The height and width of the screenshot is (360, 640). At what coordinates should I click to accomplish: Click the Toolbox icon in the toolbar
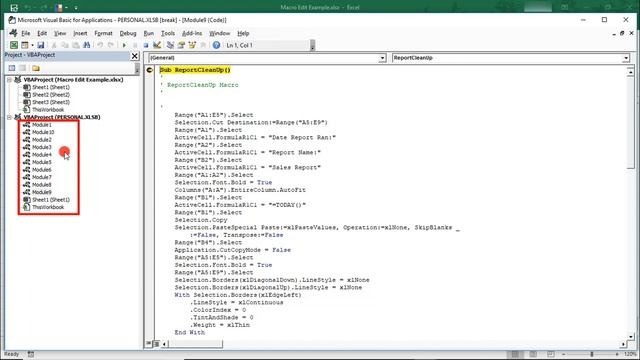tap(203, 45)
